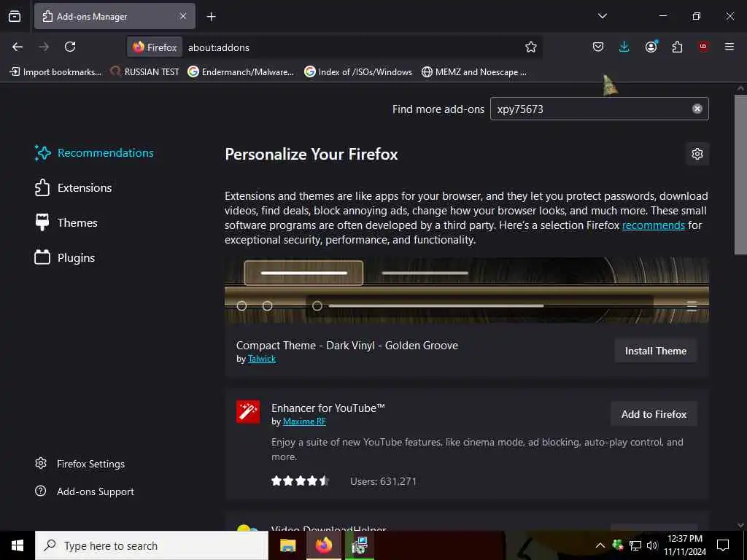Open the Talwick author link
Viewport: 747px width, 560px height.
click(262, 359)
